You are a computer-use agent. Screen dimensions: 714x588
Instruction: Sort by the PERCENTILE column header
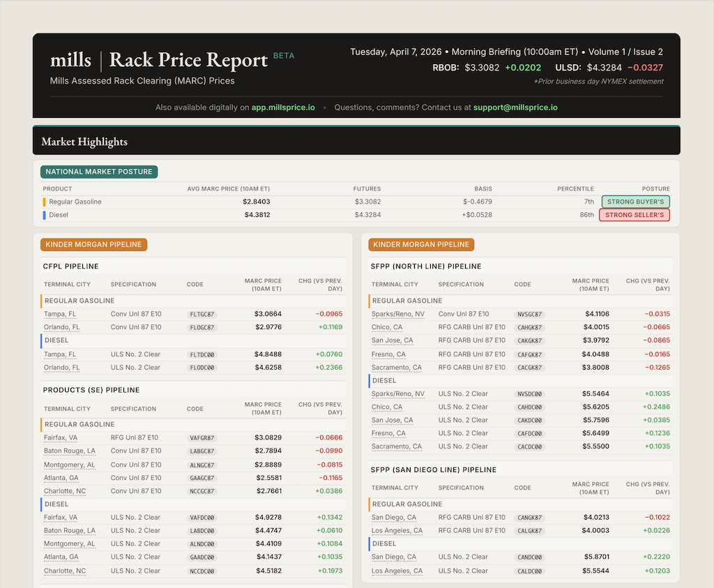[575, 188]
